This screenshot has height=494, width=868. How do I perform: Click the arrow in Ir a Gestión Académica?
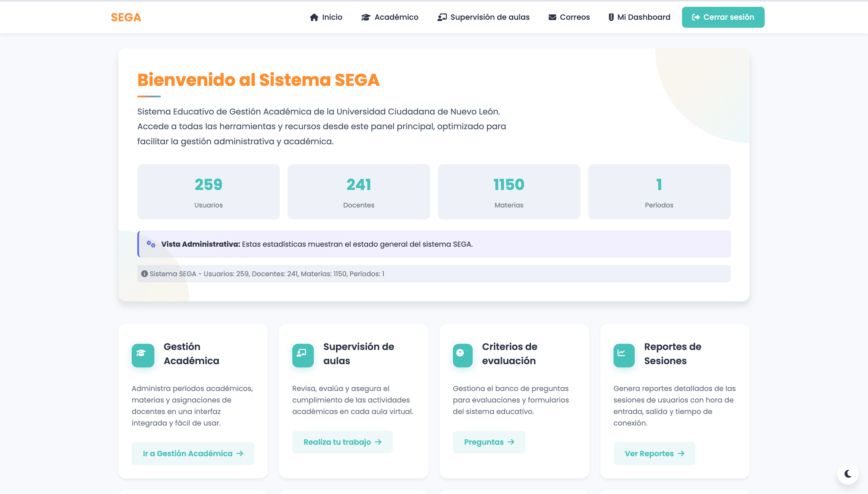pyautogui.click(x=240, y=453)
